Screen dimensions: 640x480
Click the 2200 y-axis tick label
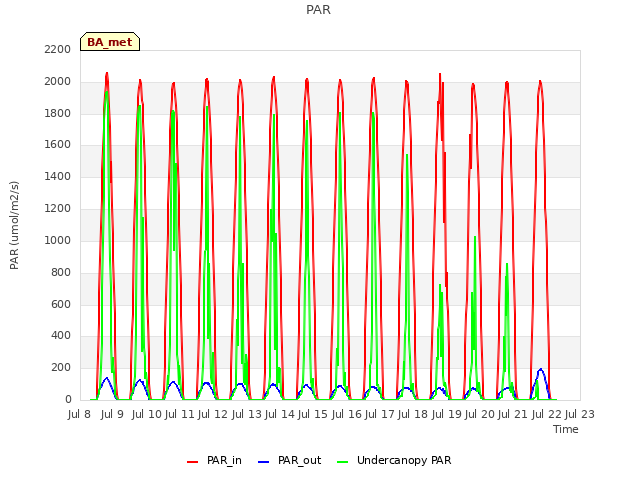point(58,49)
